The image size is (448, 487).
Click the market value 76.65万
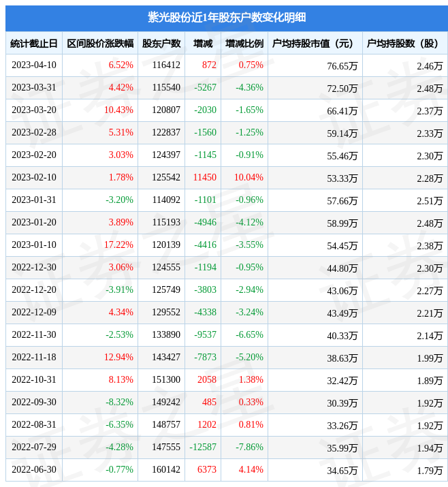342,66
